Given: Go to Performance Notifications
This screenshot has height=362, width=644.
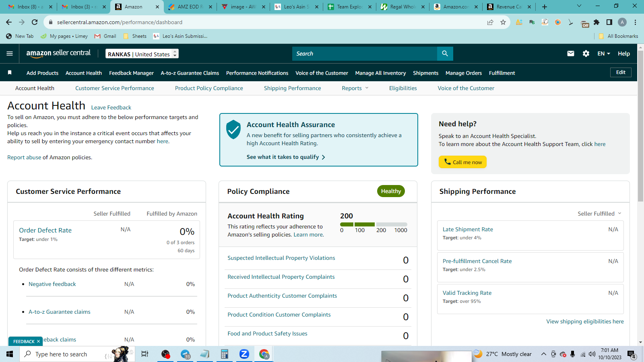Looking at the screenshot, I should [x=257, y=73].
